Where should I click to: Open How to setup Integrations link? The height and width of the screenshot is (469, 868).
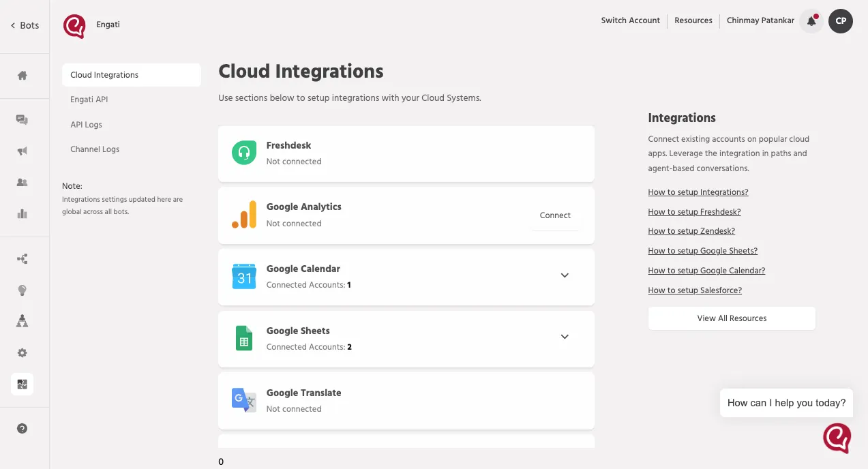(698, 192)
